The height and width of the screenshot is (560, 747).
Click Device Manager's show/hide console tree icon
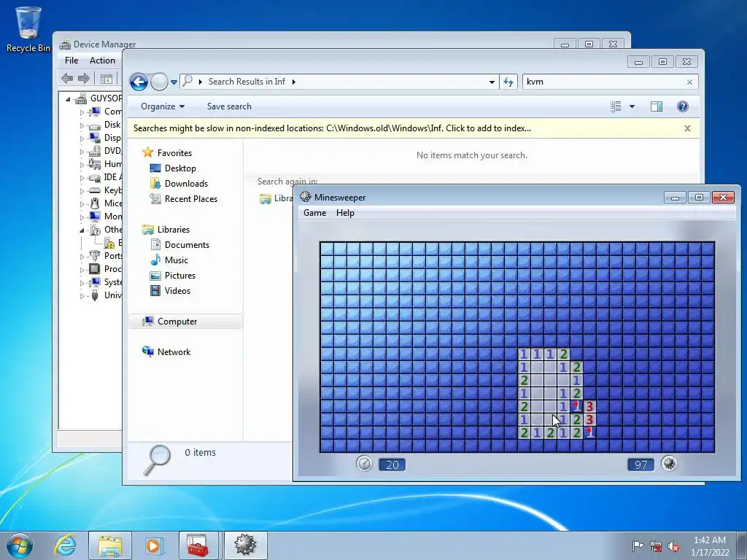coord(107,79)
